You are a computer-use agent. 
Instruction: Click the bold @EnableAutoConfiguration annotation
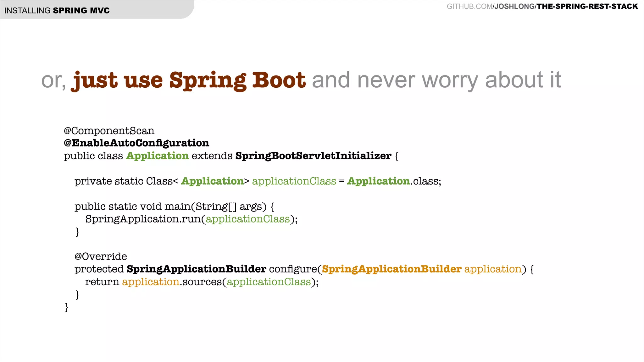coord(136,143)
